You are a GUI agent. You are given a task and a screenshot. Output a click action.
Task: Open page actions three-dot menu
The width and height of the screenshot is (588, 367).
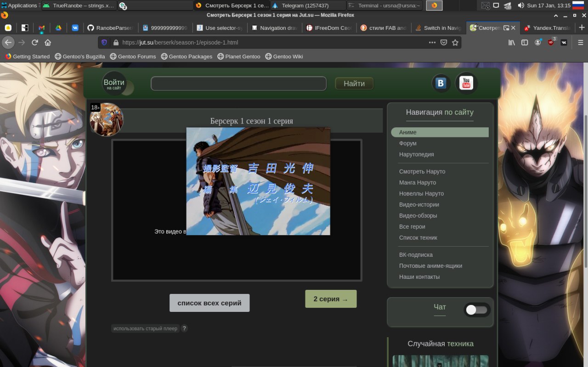pyautogui.click(x=432, y=42)
